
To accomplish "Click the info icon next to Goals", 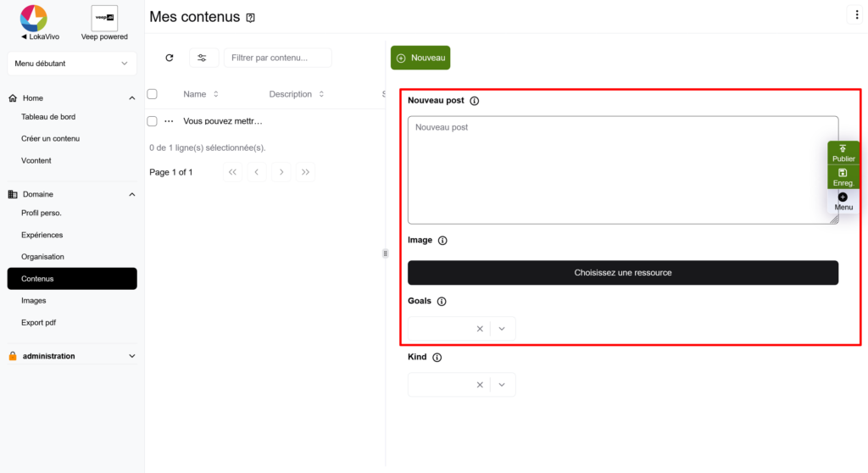I will tap(442, 302).
